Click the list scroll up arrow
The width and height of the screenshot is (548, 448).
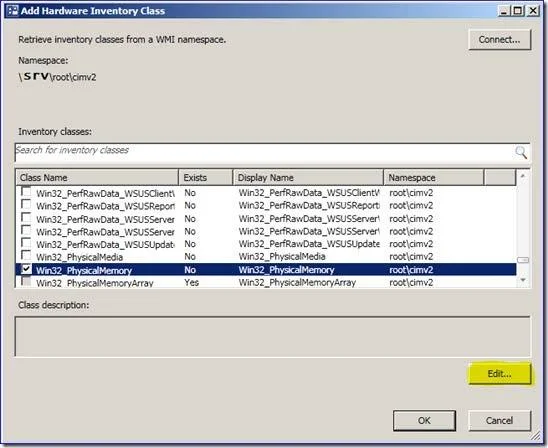pyautogui.click(x=523, y=176)
